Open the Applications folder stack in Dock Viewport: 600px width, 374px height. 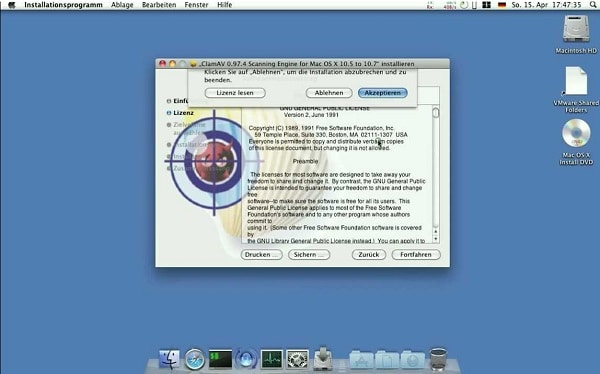click(361, 360)
